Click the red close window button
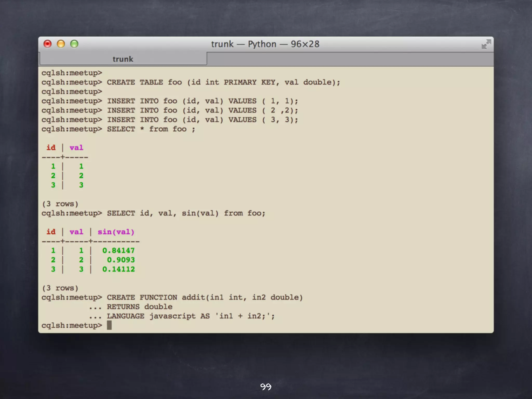The image size is (532, 399). point(48,44)
